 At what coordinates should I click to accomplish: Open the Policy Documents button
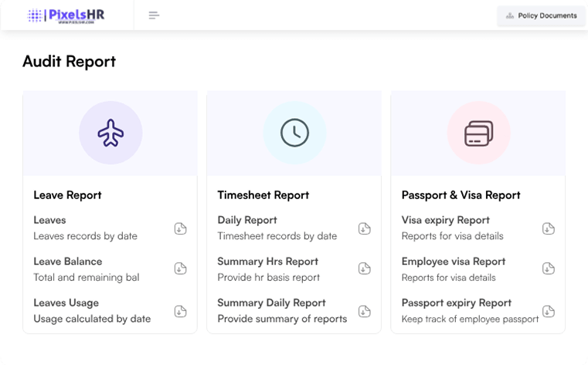pos(541,15)
